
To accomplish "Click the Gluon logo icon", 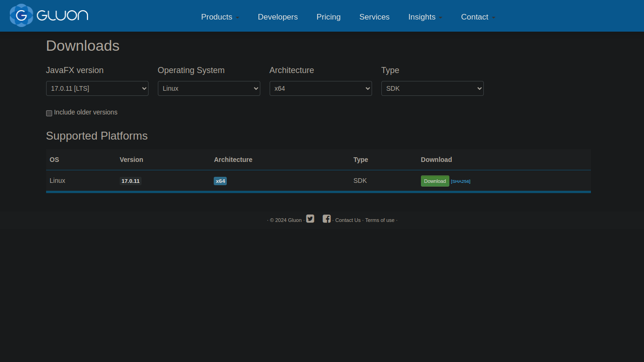I will (x=21, y=15).
